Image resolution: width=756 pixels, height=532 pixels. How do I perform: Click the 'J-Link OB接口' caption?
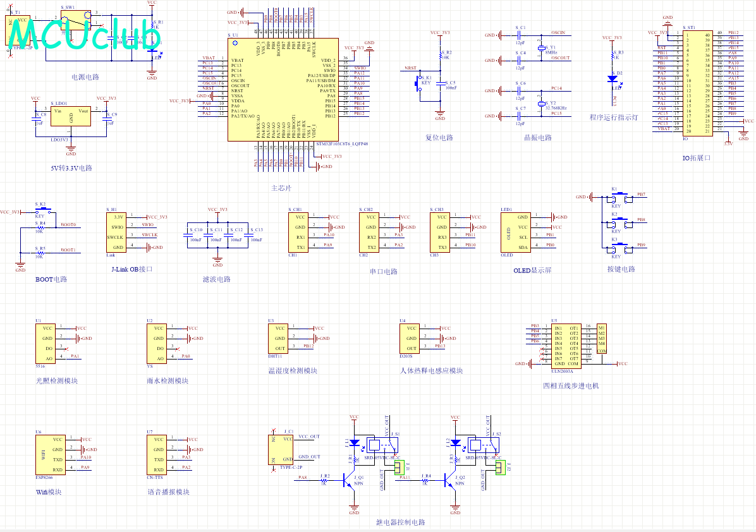click(x=132, y=269)
